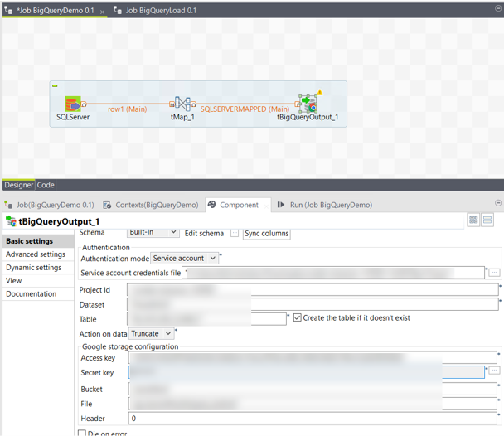Open the View settings section
This screenshot has width=504, height=436.
[38, 280]
